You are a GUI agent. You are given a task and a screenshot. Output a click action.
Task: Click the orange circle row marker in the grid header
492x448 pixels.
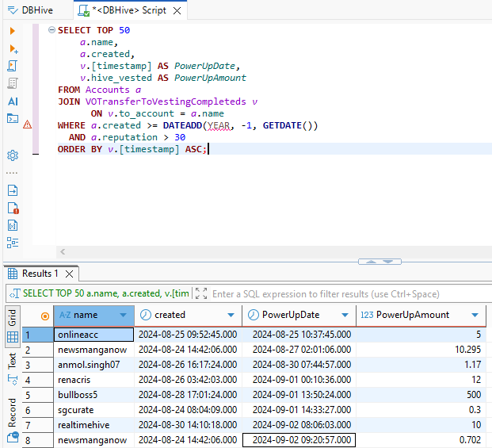coord(45,316)
